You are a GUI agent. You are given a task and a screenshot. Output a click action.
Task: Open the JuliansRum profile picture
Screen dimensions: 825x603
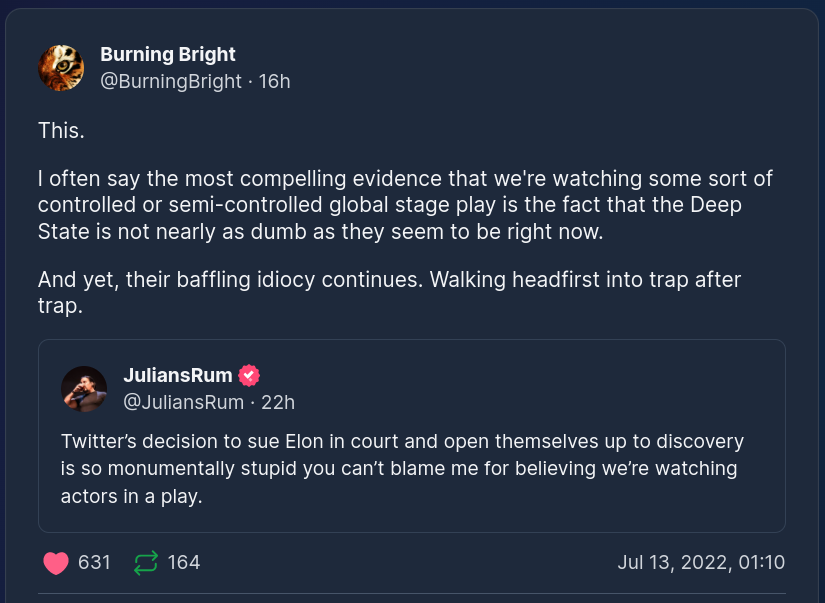tap(84, 388)
